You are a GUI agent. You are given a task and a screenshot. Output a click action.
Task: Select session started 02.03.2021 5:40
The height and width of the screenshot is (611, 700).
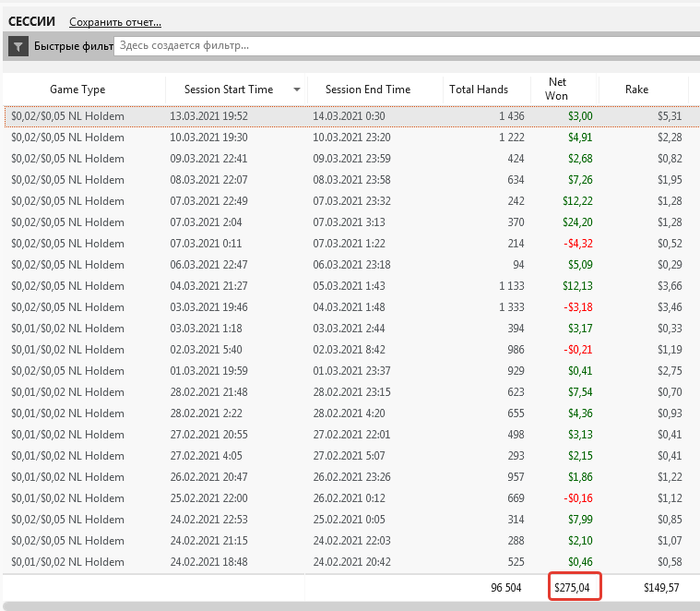tap(352, 350)
